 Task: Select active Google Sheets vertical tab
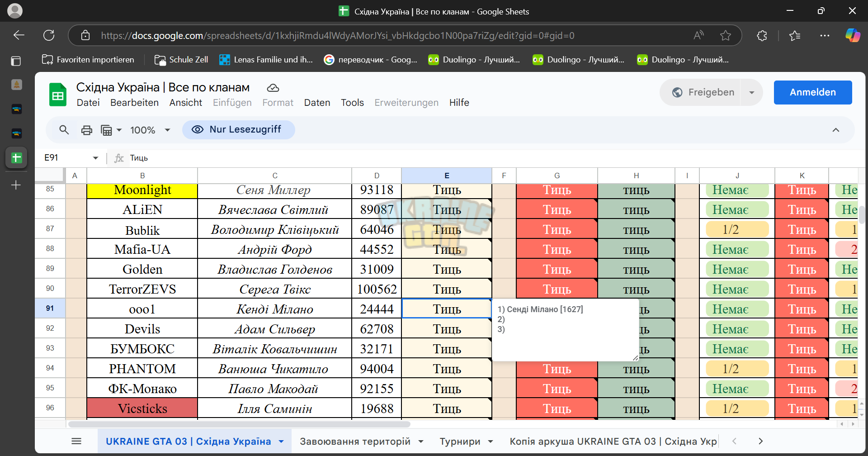point(16,158)
